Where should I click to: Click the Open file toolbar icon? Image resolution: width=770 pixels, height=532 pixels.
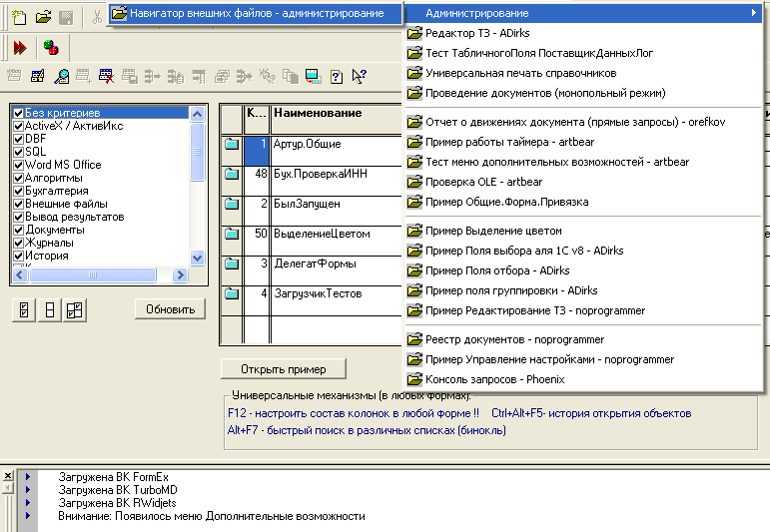pyautogui.click(x=42, y=17)
